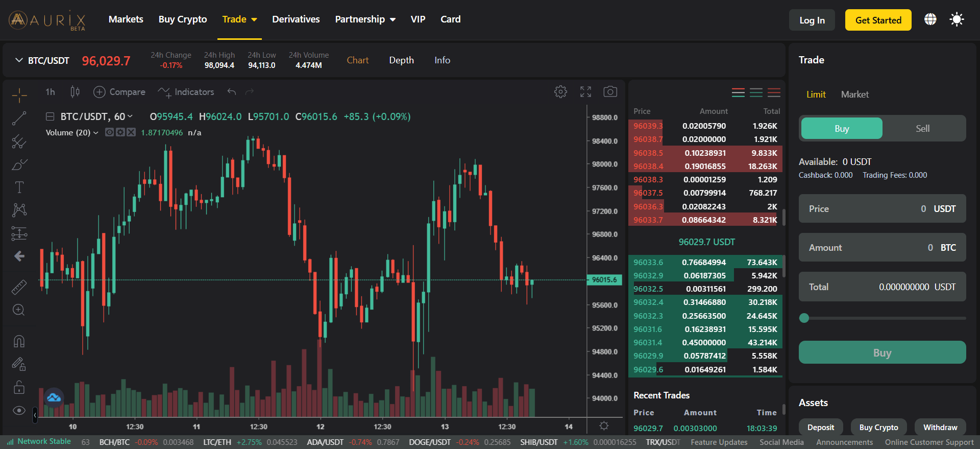Toggle hide all drawings eye icon

(19, 411)
